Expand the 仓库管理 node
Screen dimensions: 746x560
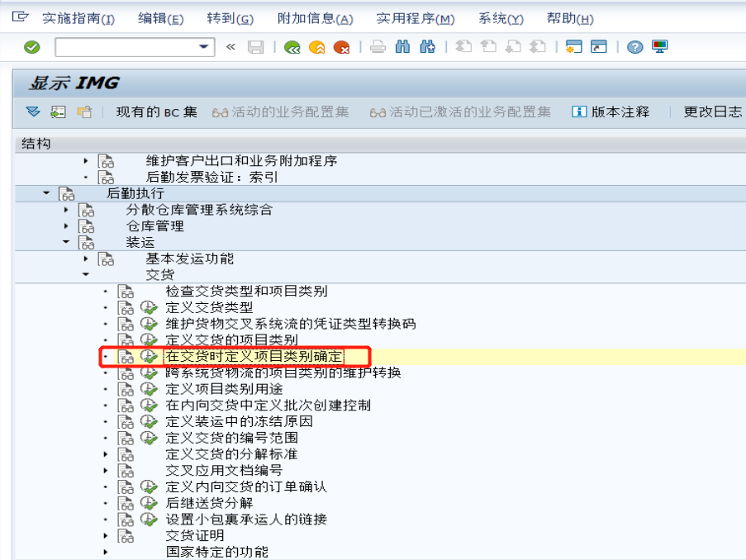[66, 226]
